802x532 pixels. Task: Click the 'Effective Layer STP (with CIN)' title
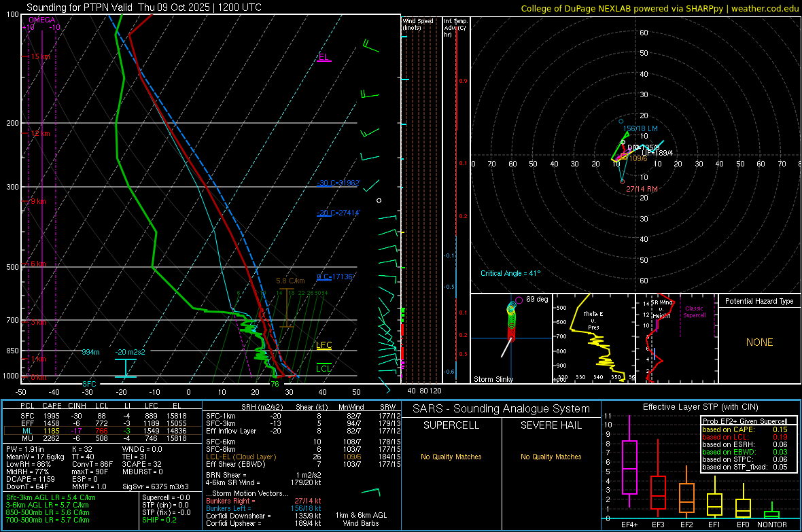point(700,407)
